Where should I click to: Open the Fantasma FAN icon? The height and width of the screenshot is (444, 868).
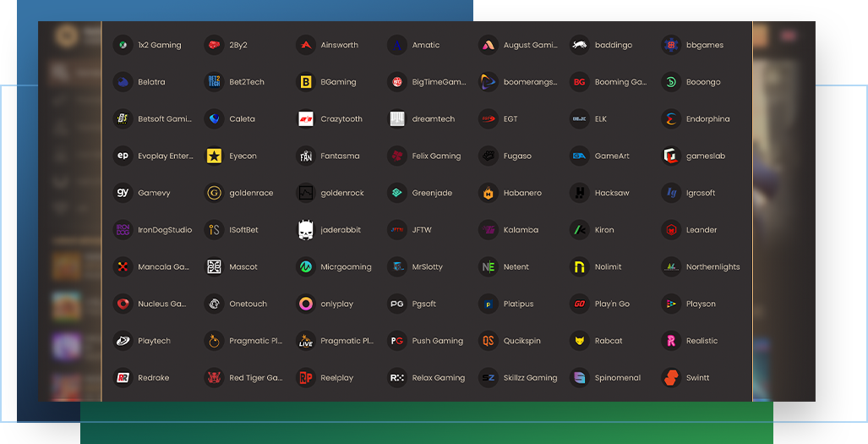coord(306,156)
